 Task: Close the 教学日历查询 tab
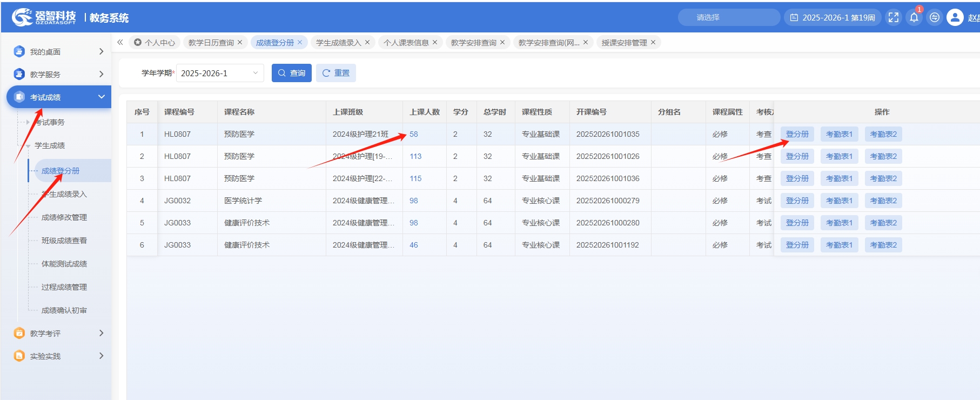coord(240,42)
